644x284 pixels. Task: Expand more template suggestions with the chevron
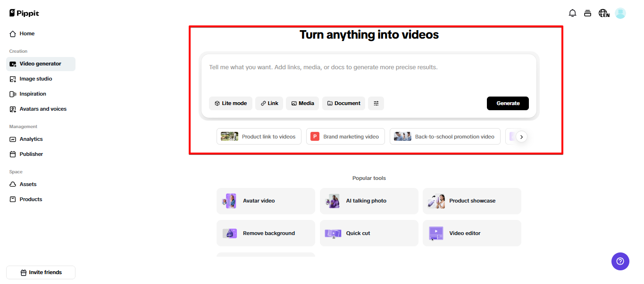(x=522, y=136)
